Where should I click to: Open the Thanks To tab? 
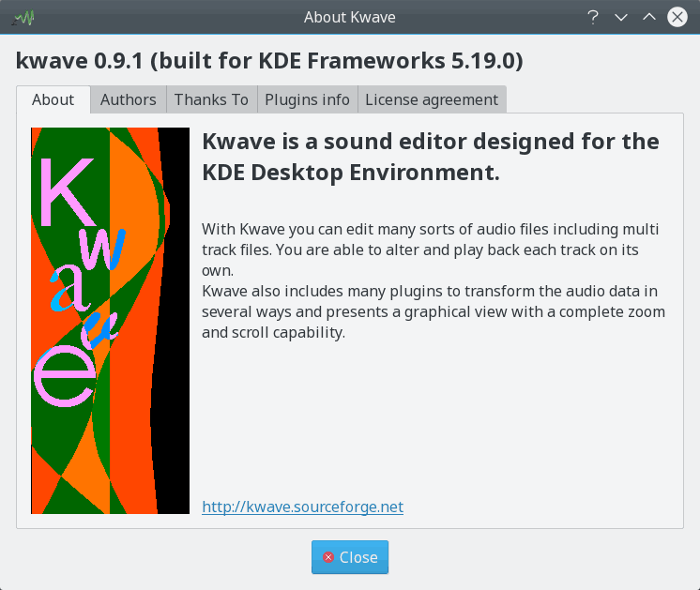[211, 99]
